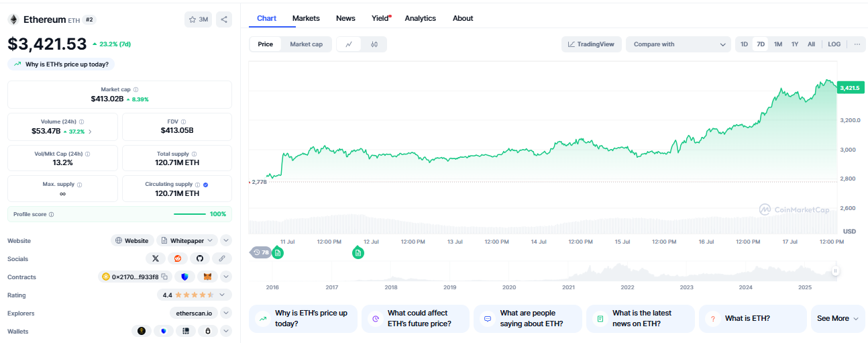The image size is (868, 343).
Task: Set chart range to 1D
Action: (x=744, y=44)
